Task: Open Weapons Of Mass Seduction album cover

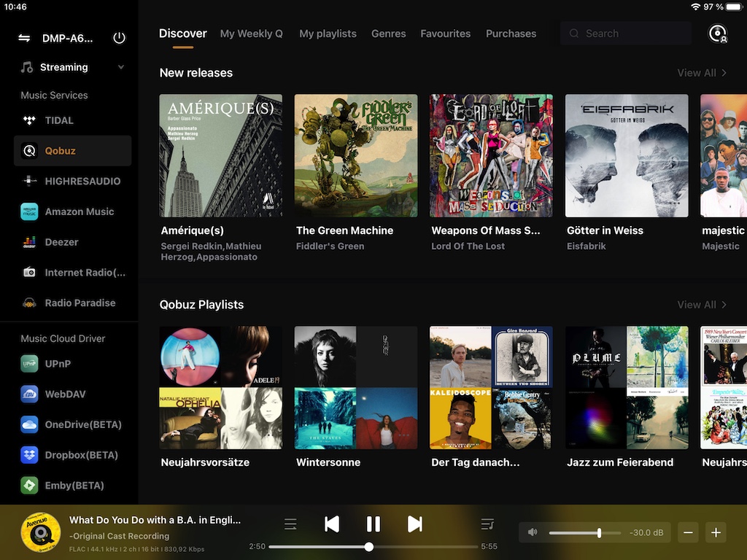Action: [x=491, y=156]
